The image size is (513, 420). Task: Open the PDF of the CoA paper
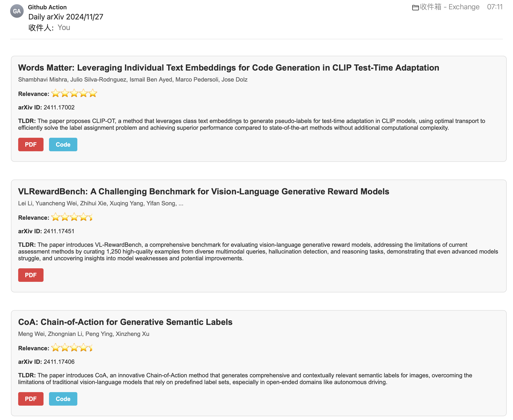pos(31,399)
